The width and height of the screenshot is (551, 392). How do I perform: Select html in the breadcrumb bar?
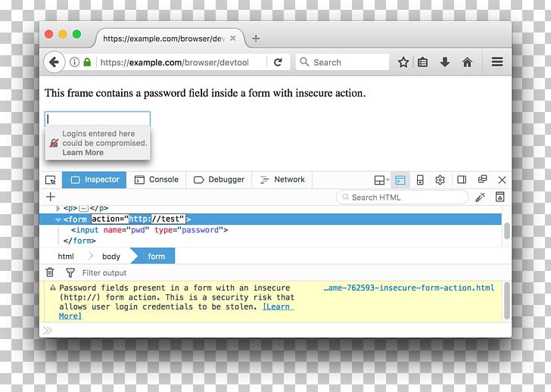[x=66, y=257]
